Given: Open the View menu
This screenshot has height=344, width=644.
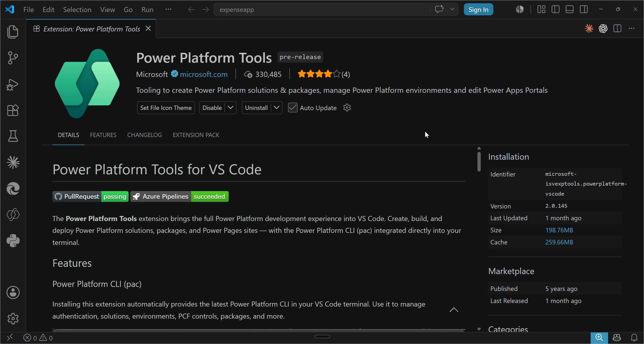Looking at the screenshot, I should [x=107, y=10].
